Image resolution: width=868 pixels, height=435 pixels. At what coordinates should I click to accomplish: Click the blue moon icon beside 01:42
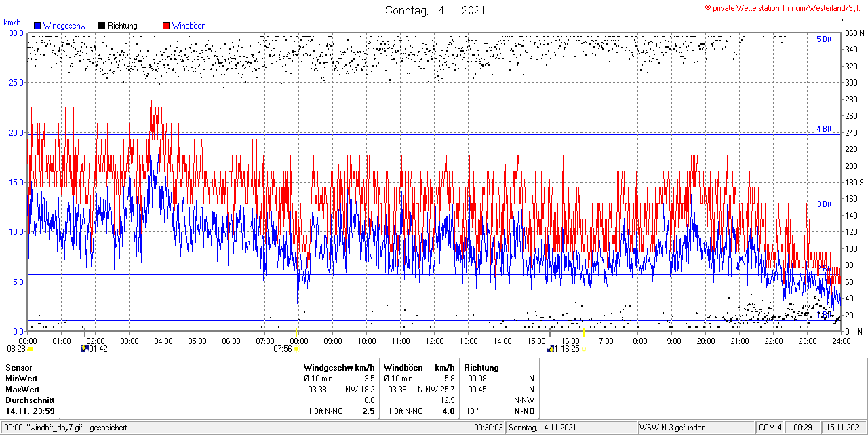[x=85, y=349]
